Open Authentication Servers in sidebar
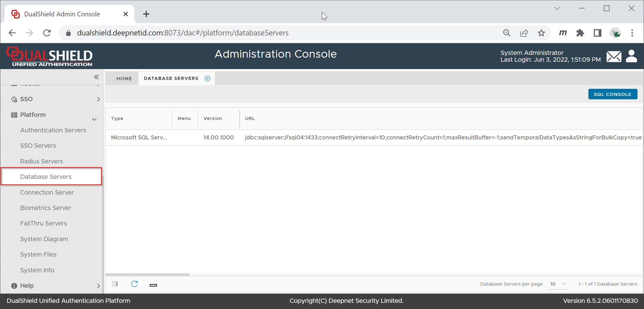Viewport: 644px width, 309px height. pos(53,130)
